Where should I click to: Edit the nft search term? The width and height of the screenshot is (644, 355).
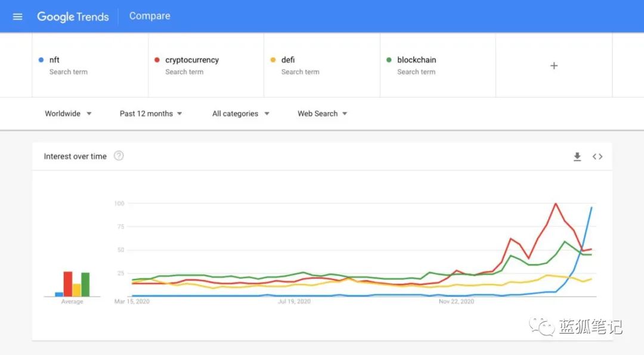[90, 66]
